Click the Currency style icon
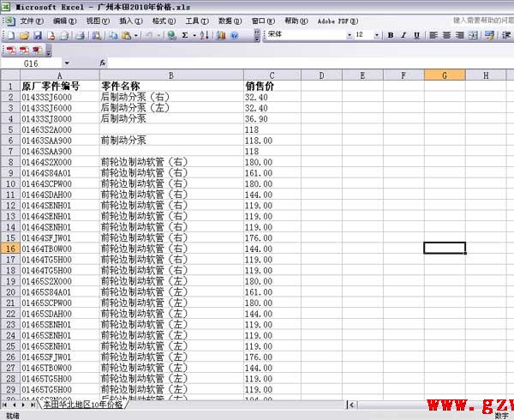Image resolution: width=514 pixels, height=420 pixels. coord(489,35)
